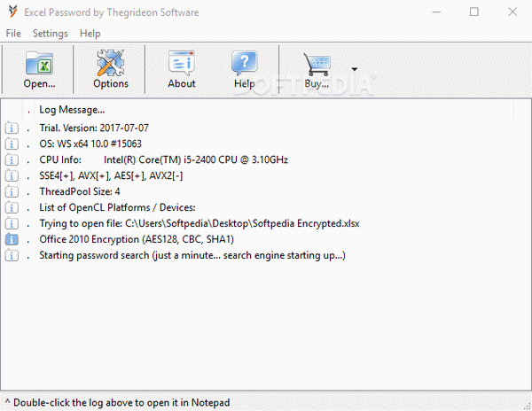This screenshot has width=532, height=411.
Task: Click the Help question mark icon
Action: [245, 63]
